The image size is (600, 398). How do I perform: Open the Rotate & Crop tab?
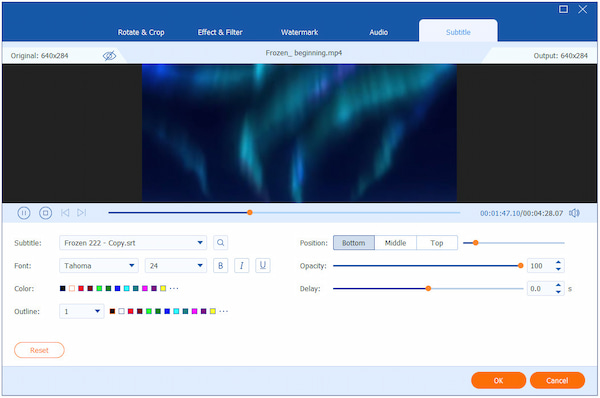(x=141, y=32)
